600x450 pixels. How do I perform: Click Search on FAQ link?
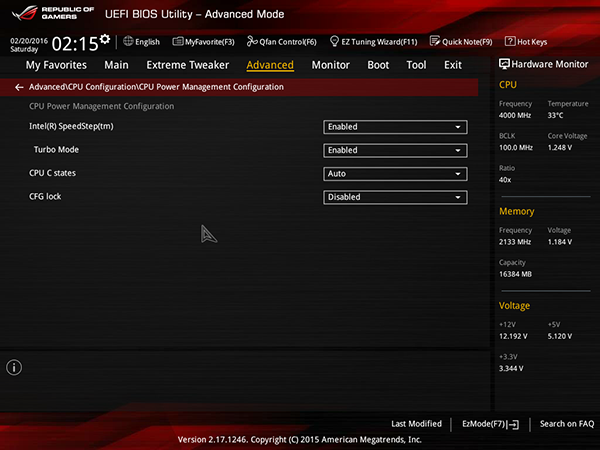[x=567, y=424]
